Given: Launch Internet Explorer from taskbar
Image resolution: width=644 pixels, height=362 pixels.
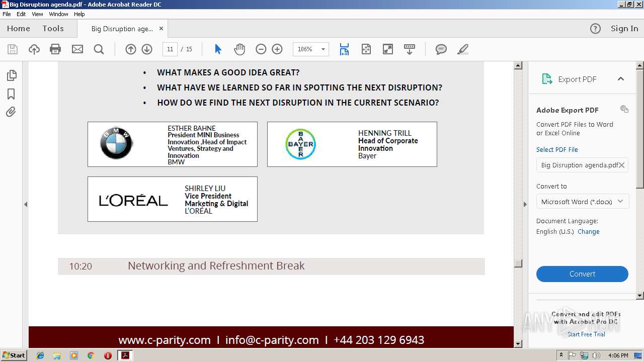Looking at the screenshot, I should pos(40,355).
